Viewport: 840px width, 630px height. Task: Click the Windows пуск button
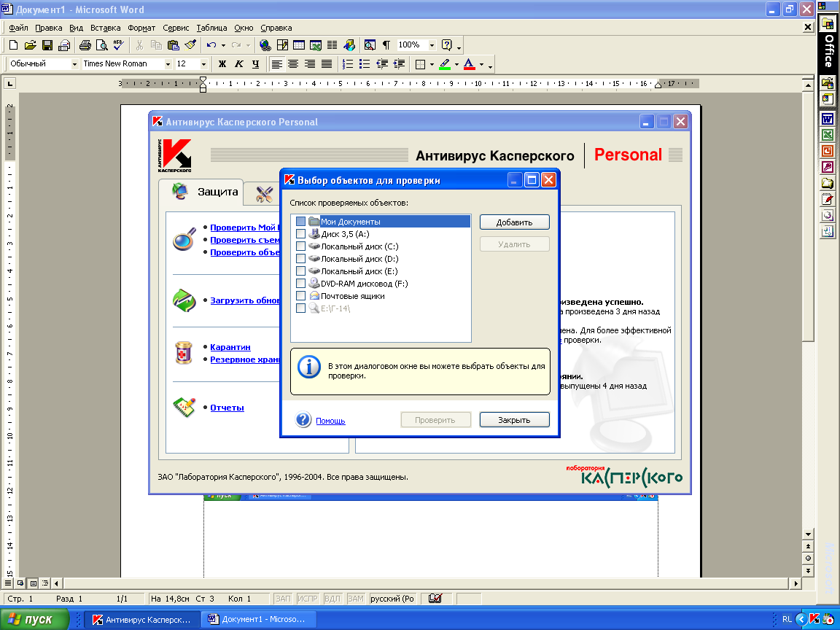[x=34, y=619]
